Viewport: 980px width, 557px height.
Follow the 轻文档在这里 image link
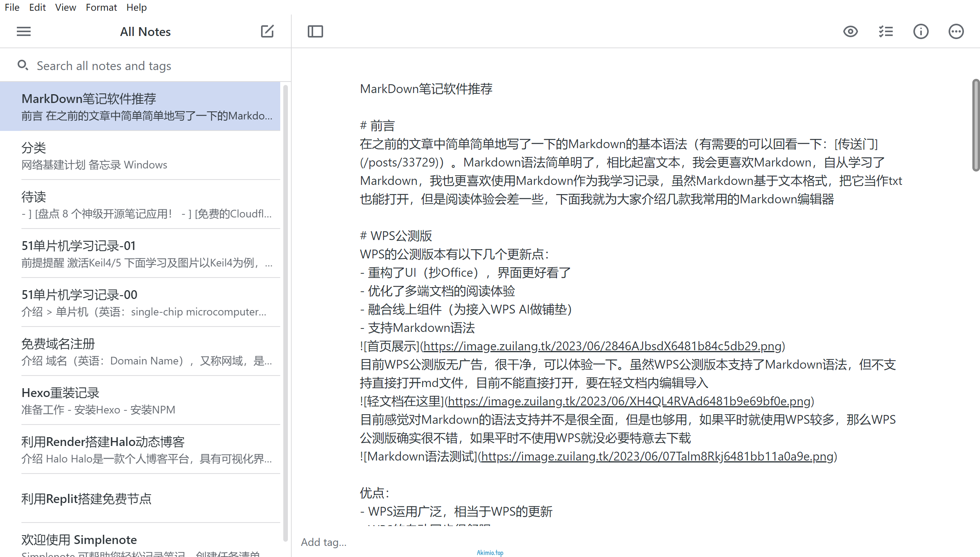click(x=629, y=401)
